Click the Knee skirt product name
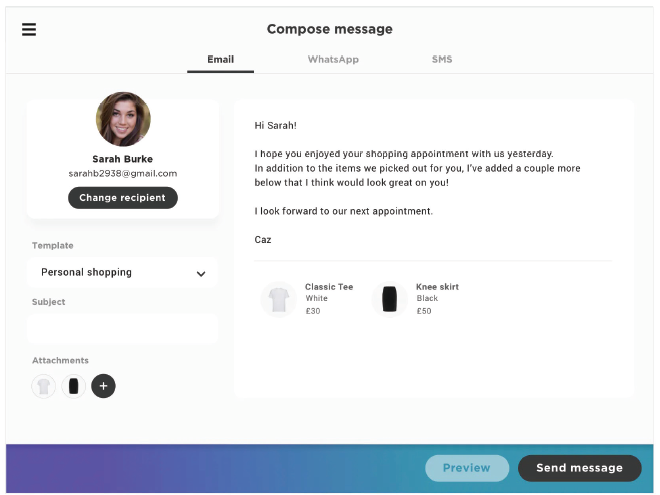Screen dimensions: 660x495 coord(437,287)
